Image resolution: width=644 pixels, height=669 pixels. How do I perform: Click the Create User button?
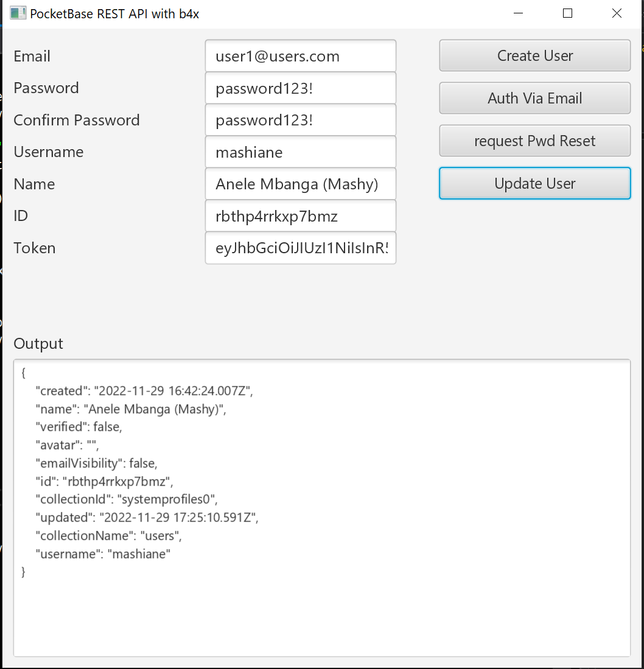pyautogui.click(x=534, y=56)
